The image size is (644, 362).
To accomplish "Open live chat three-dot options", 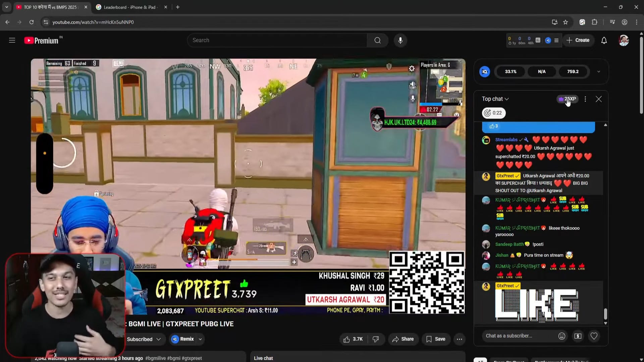I will click(585, 99).
